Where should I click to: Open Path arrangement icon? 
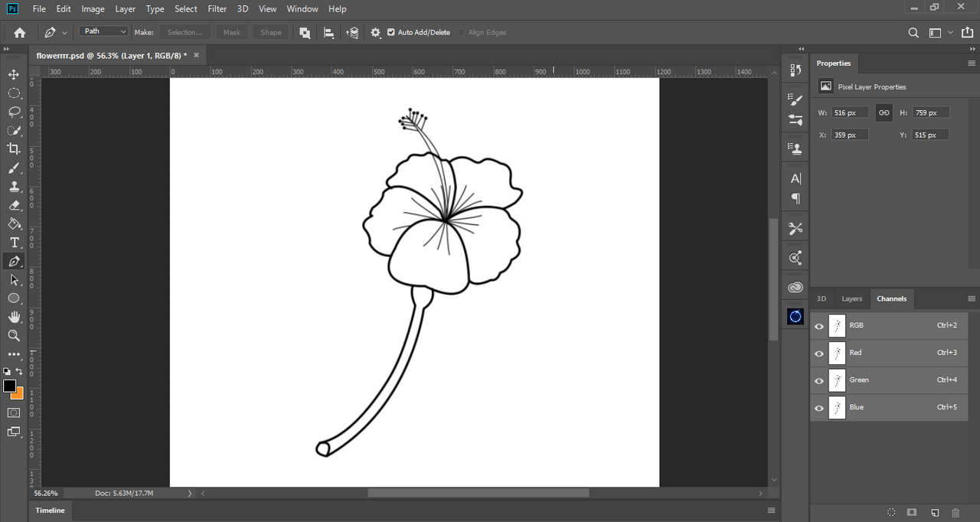352,32
